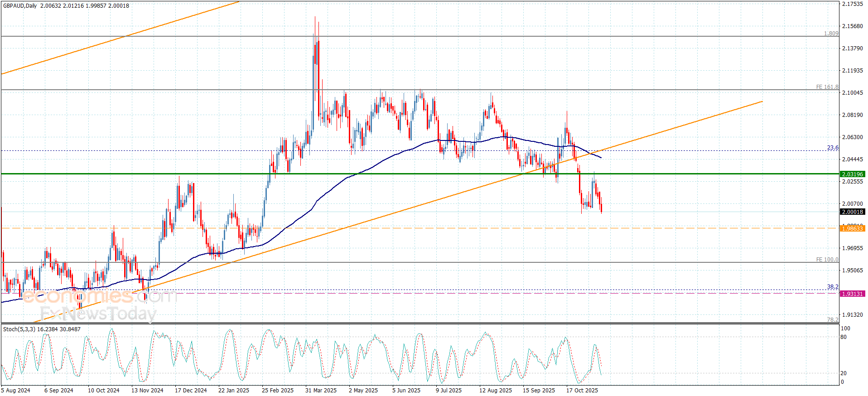Select the FE 161.8 level label

pyautogui.click(x=827, y=87)
